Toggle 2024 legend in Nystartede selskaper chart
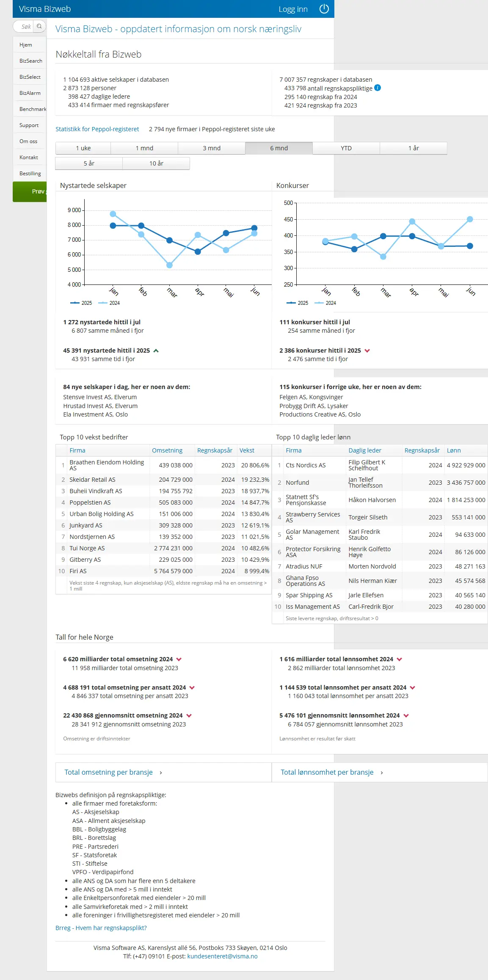This screenshot has height=980, width=488. pyautogui.click(x=109, y=303)
